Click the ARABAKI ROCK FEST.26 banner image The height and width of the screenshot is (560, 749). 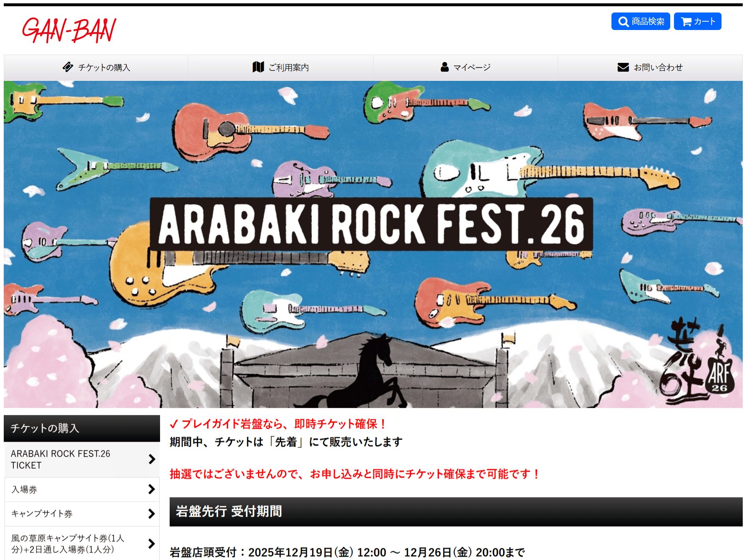click(x=373, y=244)
